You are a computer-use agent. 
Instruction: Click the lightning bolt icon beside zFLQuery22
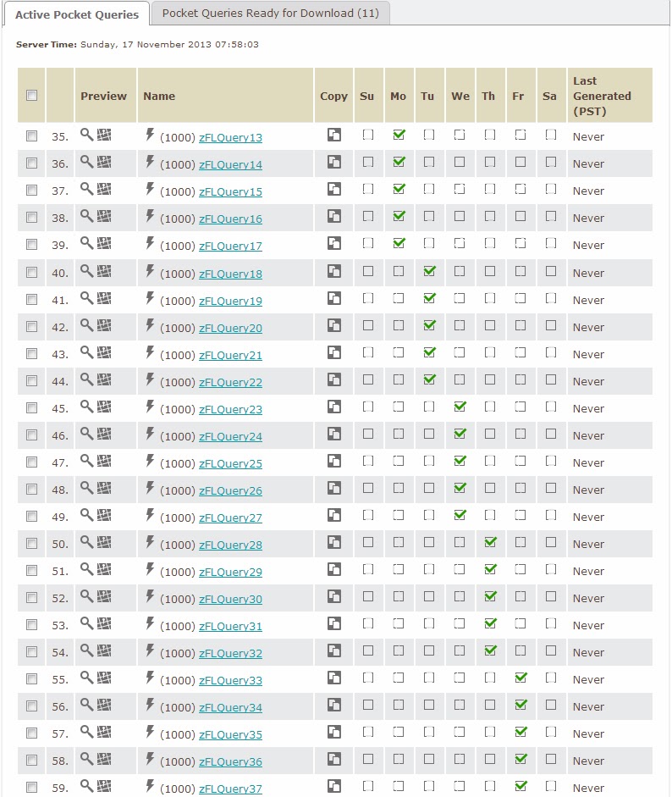151,380
